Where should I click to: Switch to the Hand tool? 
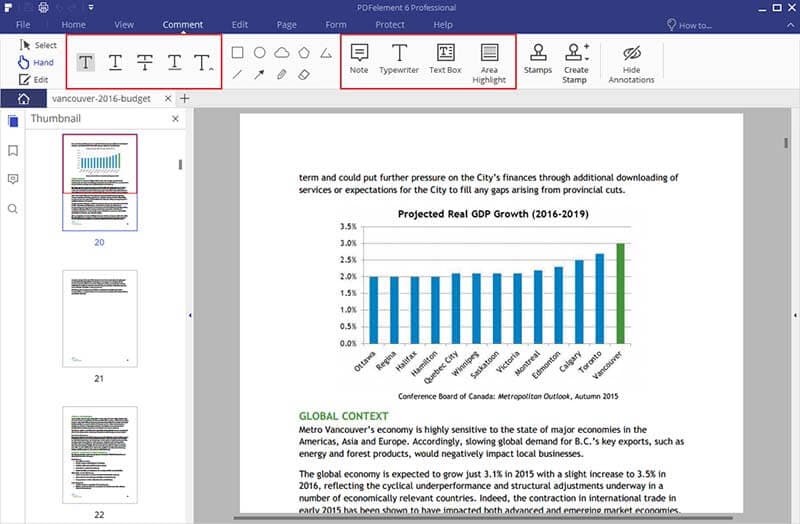point(36,62)
